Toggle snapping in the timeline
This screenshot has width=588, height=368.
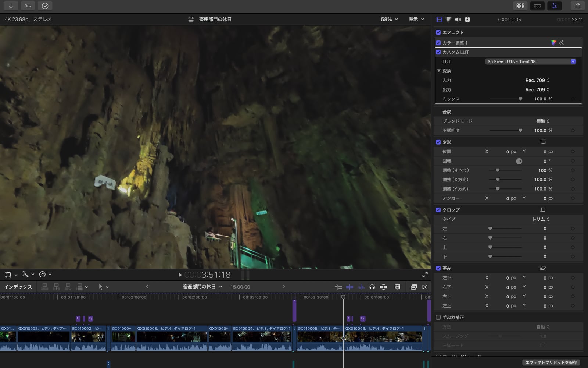coord(383,287)
